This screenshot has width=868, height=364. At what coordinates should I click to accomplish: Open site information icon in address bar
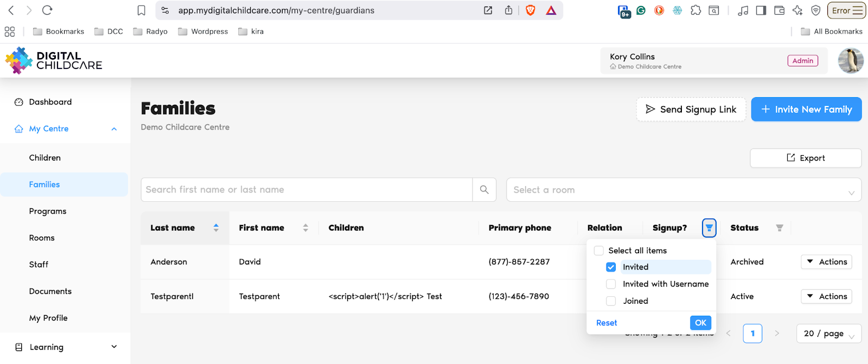point(165,10)
